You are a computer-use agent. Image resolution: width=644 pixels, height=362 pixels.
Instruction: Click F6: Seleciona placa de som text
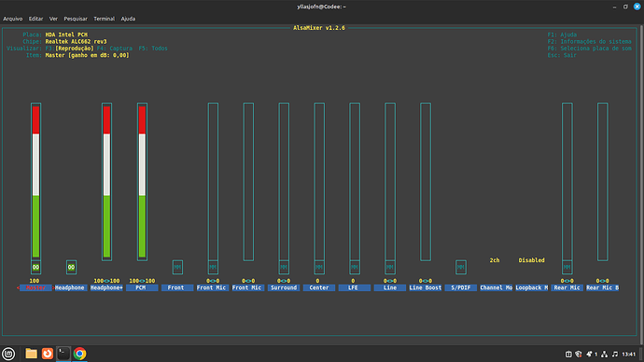589,49
